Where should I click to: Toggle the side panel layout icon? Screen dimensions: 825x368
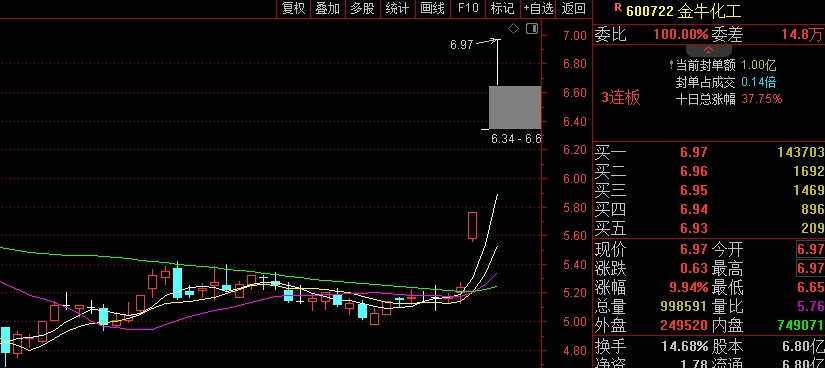pyautogui.click(x=532, y=28)
